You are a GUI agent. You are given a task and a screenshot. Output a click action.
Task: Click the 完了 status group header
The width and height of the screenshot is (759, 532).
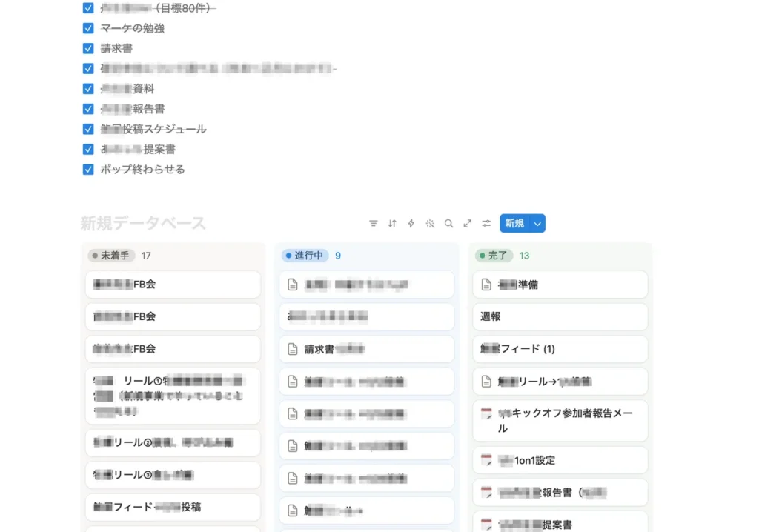[x=493, y=256]
